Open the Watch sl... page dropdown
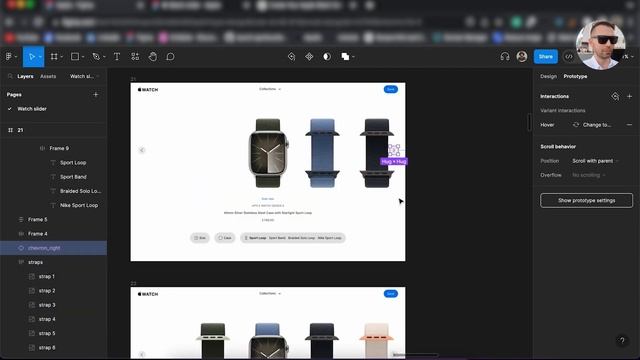This screenshot has width=640, height=360. (84, 76)
